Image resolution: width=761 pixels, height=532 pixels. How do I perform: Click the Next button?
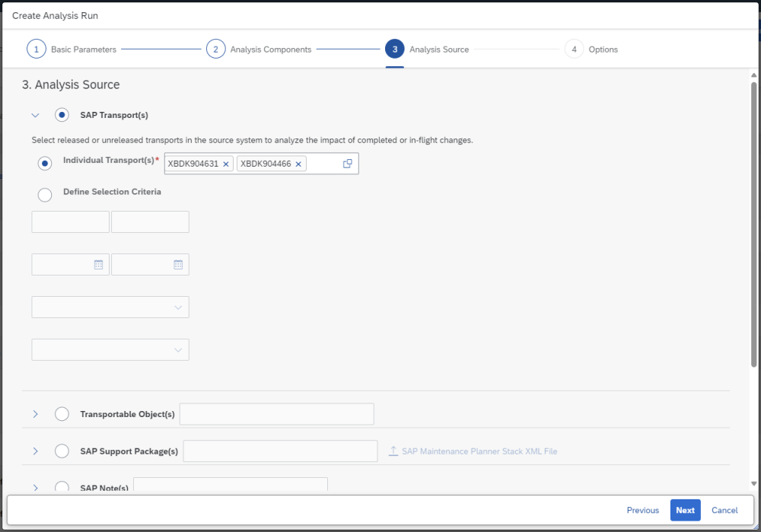[x=685, y=510]
